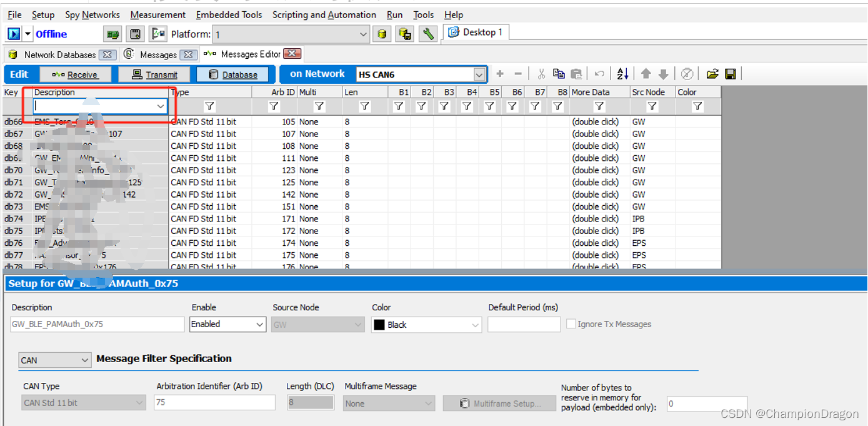Click the filter funnel under Src Node column
Image resolution: width=868 pixels, height=426 pixels.
click(652, 106)
